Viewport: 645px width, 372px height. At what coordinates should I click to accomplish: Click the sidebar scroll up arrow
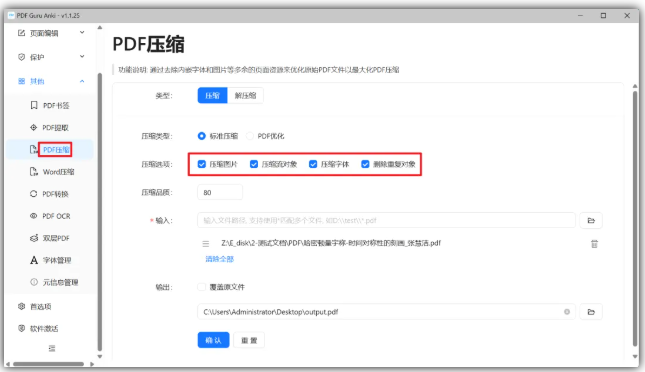(x=100, y=28)
